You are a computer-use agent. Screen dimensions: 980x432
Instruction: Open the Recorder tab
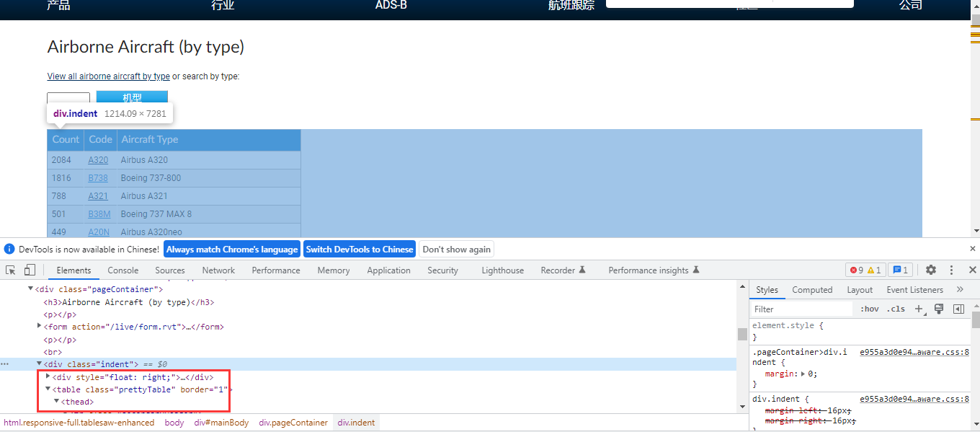point(563,270)
